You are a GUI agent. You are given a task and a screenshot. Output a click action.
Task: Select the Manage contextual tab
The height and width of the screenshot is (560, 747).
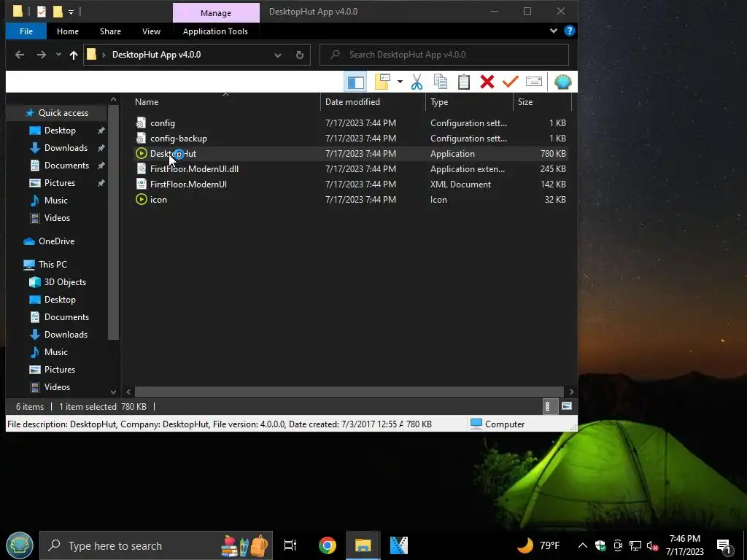(x=216, y=13)
